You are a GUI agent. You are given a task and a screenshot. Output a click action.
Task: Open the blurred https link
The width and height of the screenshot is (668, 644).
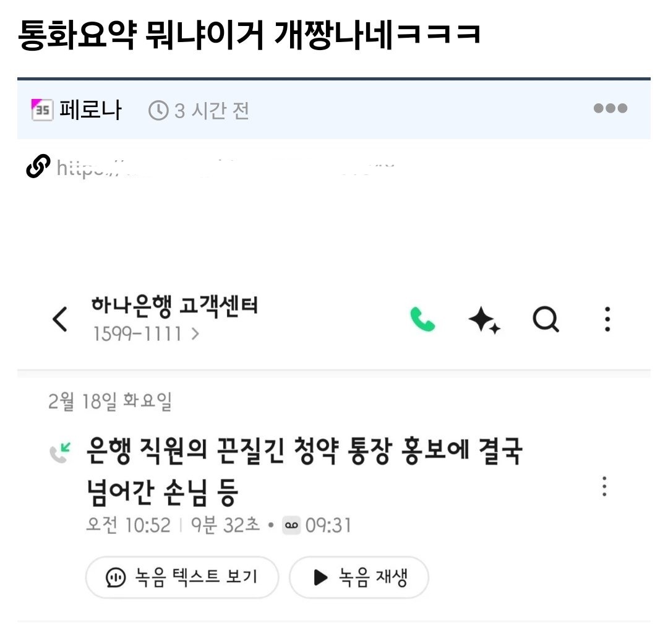[x=226, y=168]
